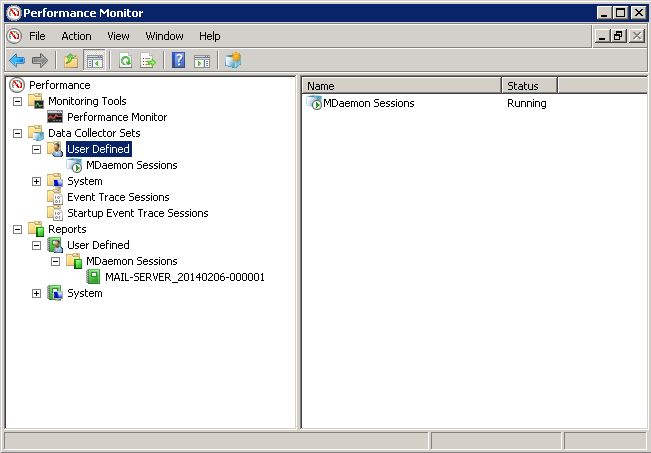Select Performance Monitor tree label

pyautogui.click(x=117, y=117)
